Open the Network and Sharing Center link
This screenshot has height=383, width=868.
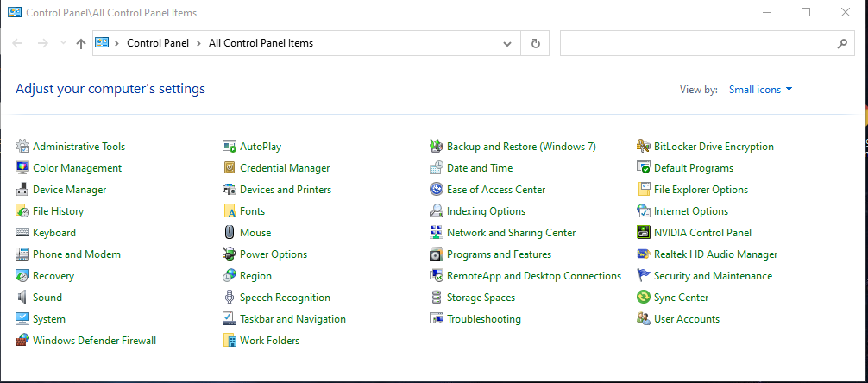(x=511, y=233)
